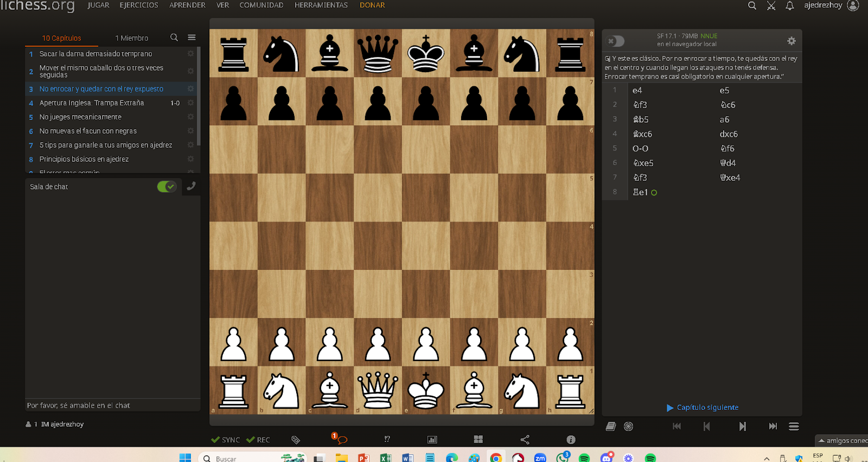This screenshot has height=462, width=868.
Task: Open engine settings gear
Action: click(x=792, y=41)
